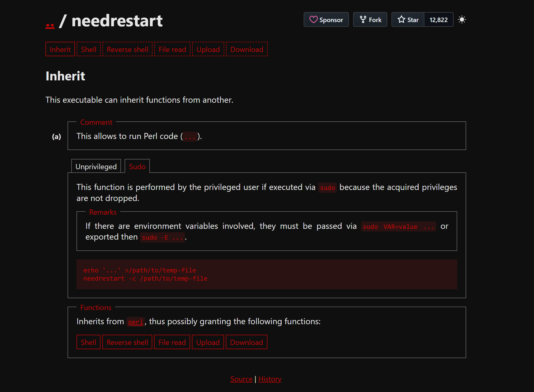Open the Source link at page bottom
This screenshot has width=534, height=392.
click(x=241, y=379)
